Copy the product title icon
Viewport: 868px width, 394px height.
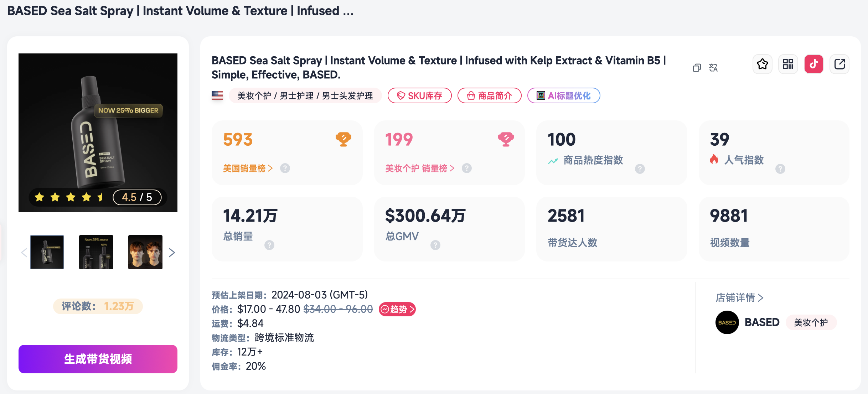[697, 68]
